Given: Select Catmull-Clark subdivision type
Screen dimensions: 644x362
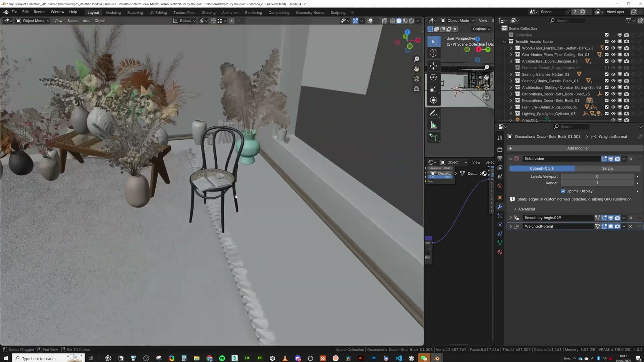Looking at the screenshot, I should 542,169.
